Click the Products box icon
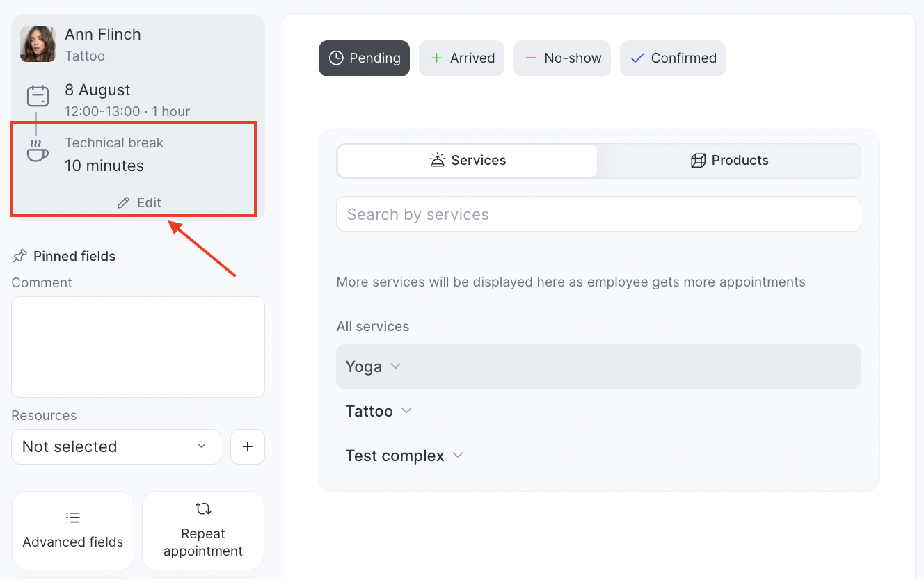This screenshot has width=924, height=580. (698, 161)
